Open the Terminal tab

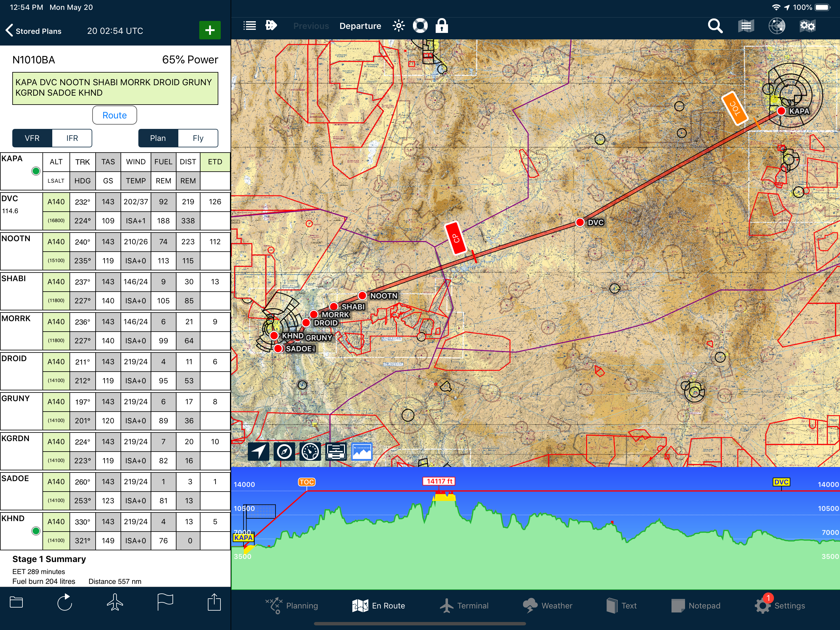(x=464, y=605)
